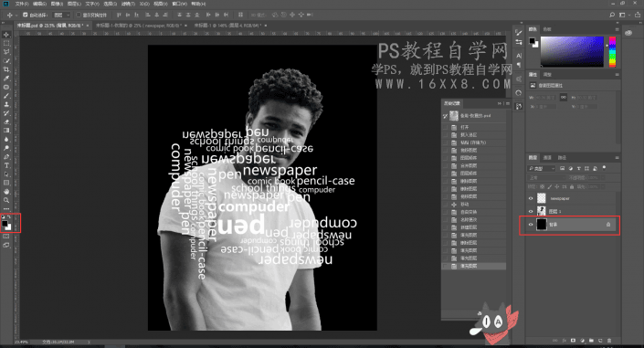Screen dimensions: 644x348
Task: Toggle the history brush source on snapshot row
Action: [445, 116]
